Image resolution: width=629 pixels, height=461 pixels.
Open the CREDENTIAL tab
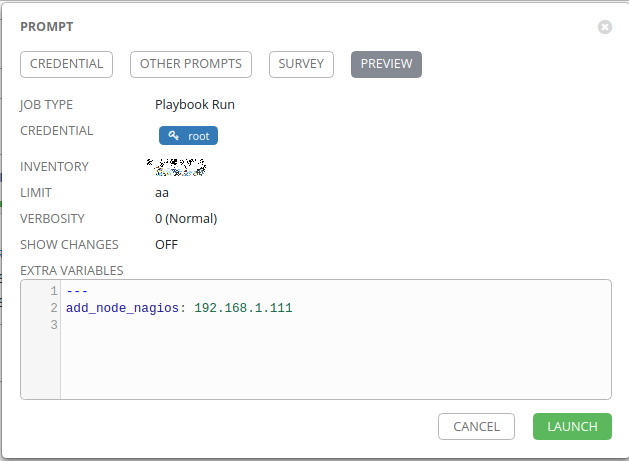[67, 64]
